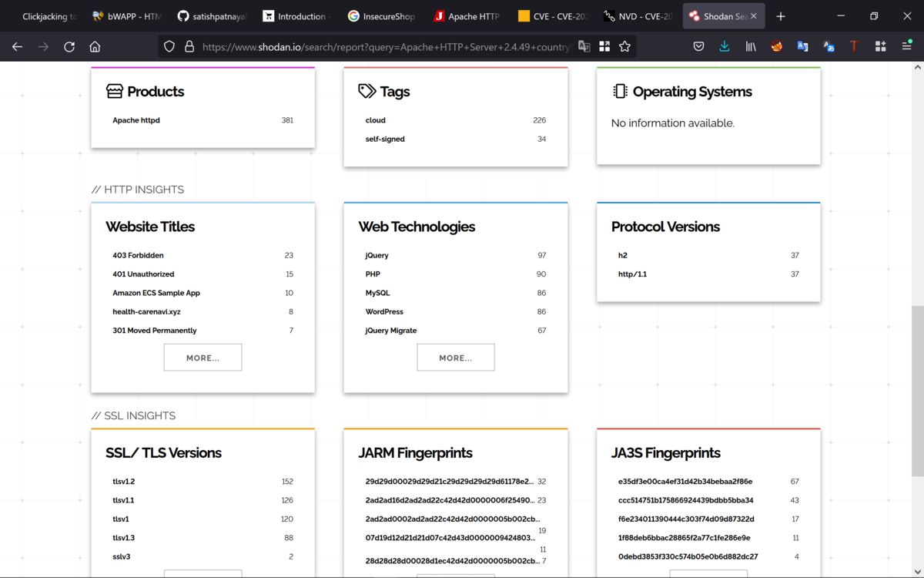Screen dimensions: 924x578
Task: Click the scrollbar up arrow
Action: coord(917,69)
